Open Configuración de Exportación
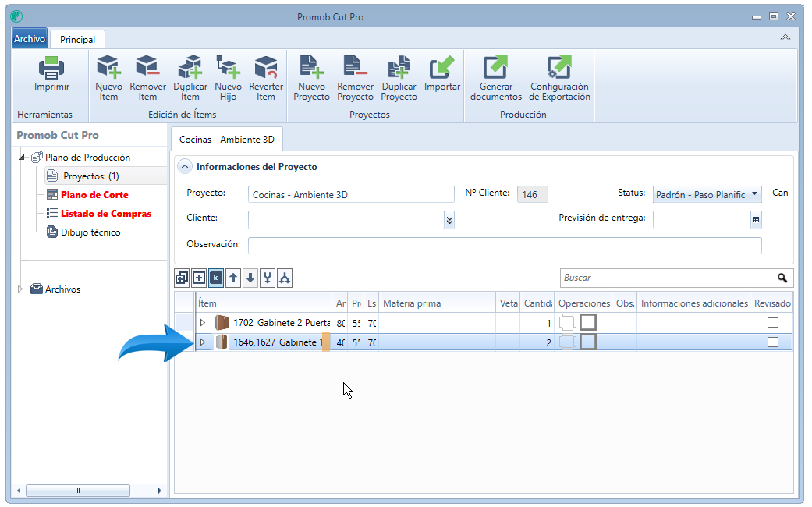The width and height of the screenshot is (812, 507). 559,78
